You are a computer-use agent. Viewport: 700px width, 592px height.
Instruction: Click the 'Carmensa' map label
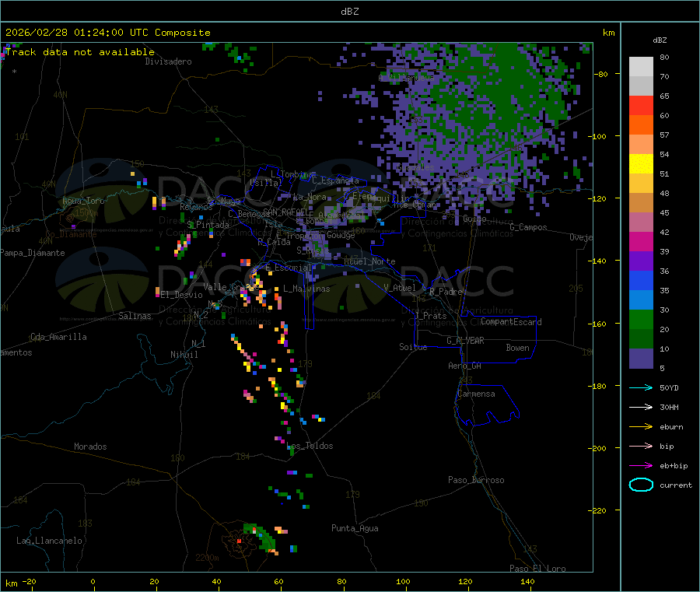(476, 394)
